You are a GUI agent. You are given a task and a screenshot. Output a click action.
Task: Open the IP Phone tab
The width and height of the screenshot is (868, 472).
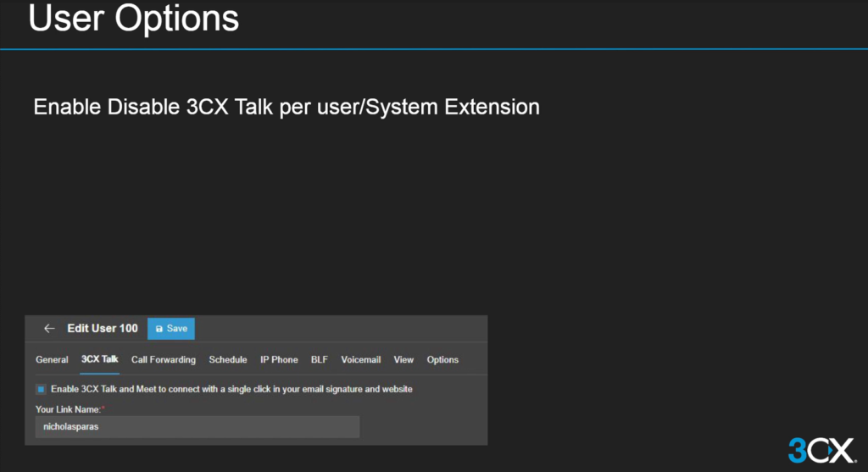(279, 360)
